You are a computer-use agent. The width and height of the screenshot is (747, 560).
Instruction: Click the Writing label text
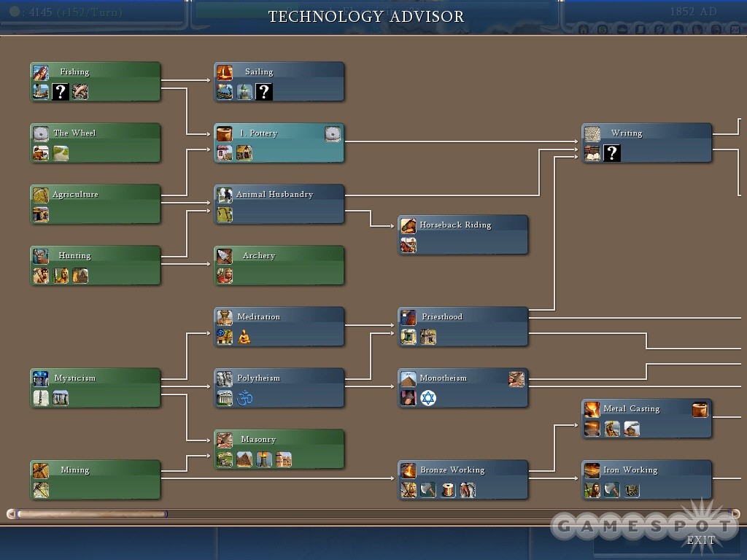click(627, 133)
